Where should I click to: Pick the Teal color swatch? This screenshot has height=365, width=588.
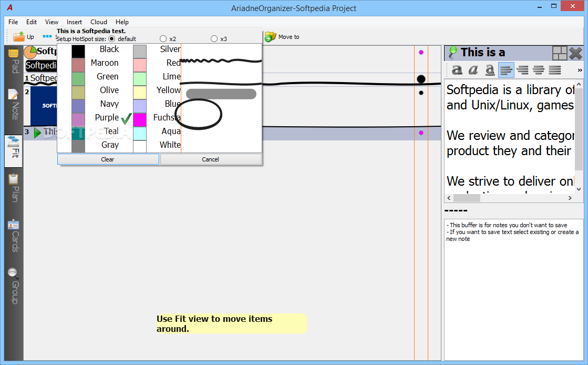click(78, 133)
